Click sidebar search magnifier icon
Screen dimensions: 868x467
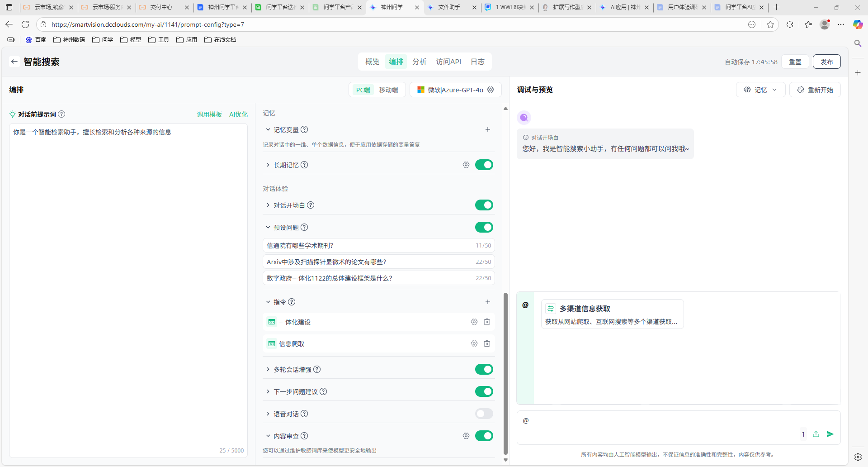[x=858, y=43]
